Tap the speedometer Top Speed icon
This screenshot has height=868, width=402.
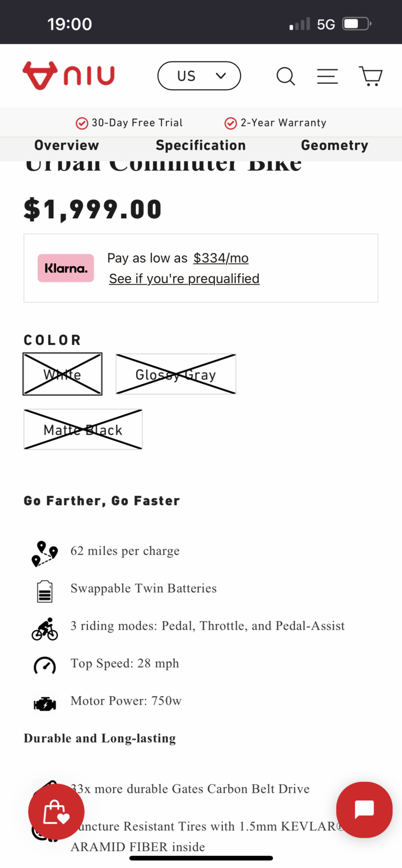45,665
